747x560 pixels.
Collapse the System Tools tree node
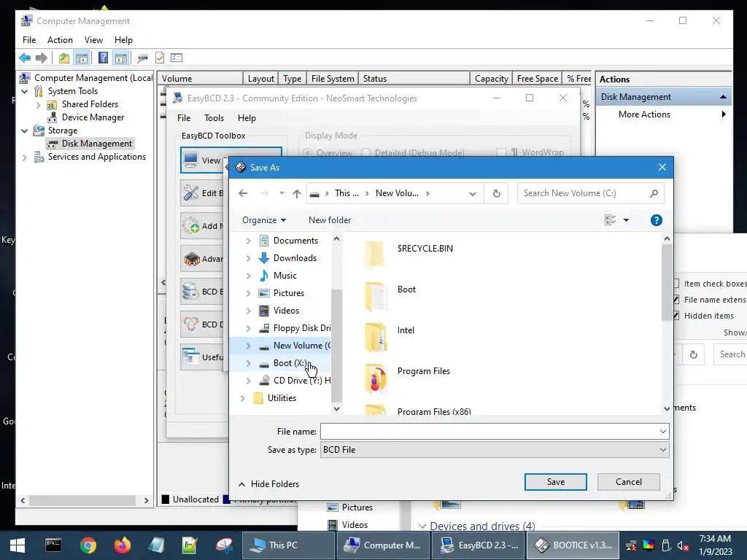25,91
